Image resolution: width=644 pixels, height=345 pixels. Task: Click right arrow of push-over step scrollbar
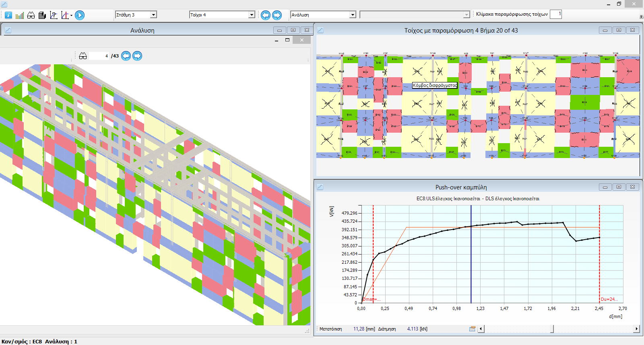point(636,329)
